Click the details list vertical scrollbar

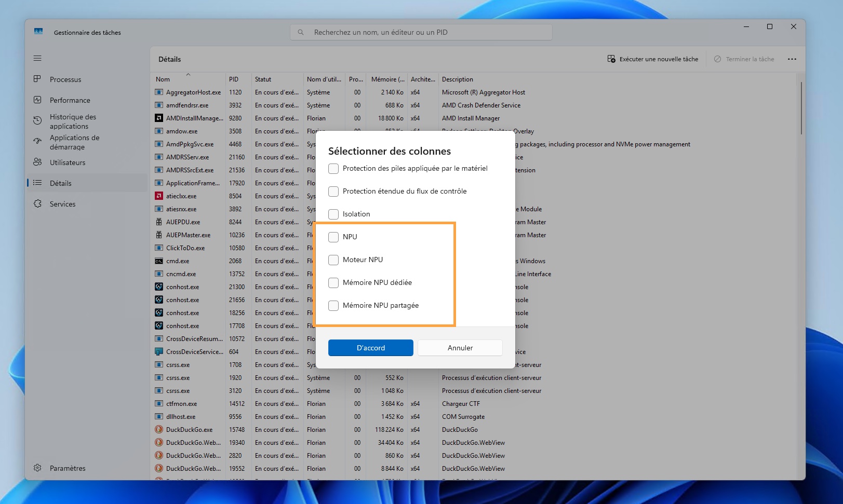pyautogui.click(x=801, y=108)
